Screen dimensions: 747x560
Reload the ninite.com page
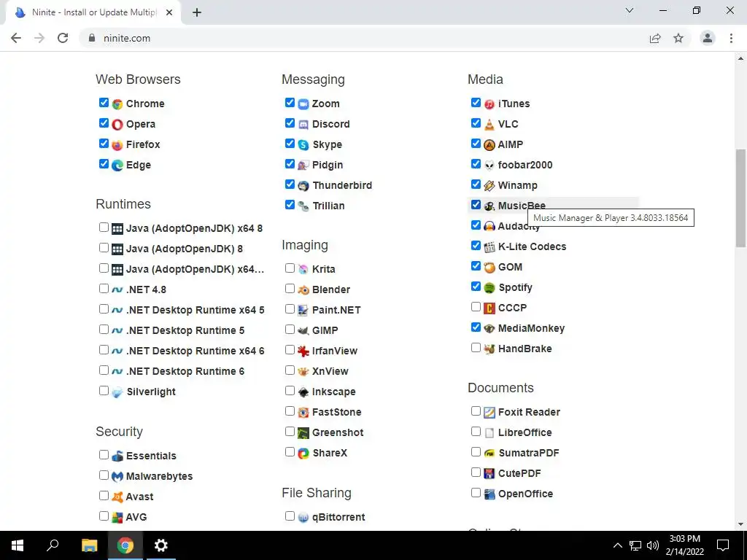(x=63, y=38)
